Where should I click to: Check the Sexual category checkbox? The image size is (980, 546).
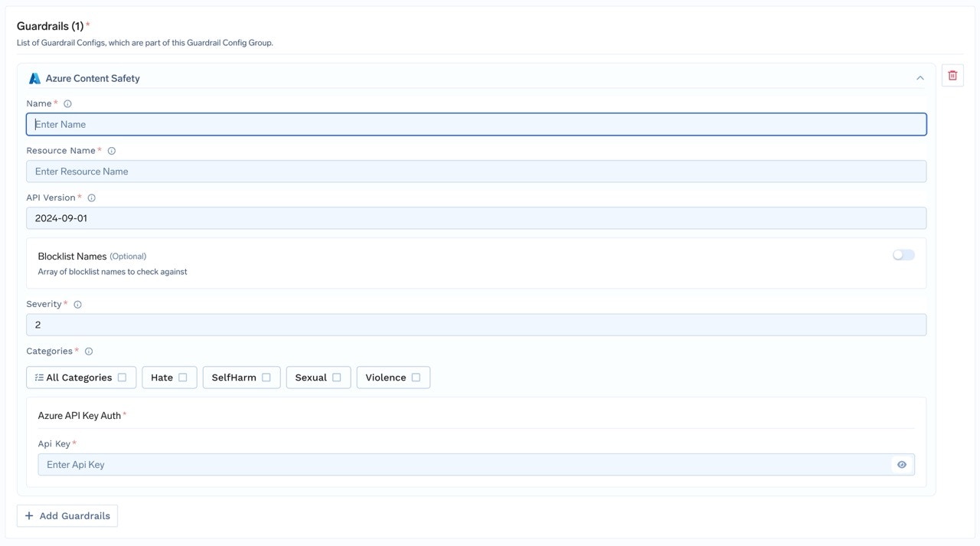[336, 378]
